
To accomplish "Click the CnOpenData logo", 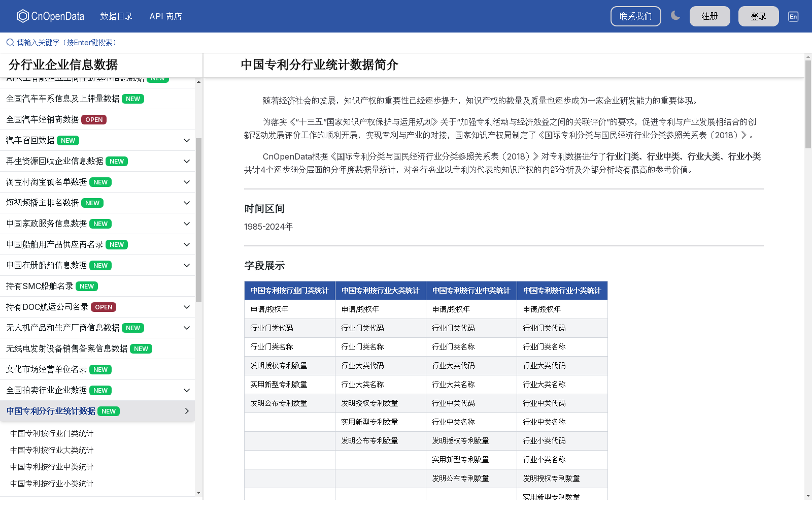I will pos(50,16).
